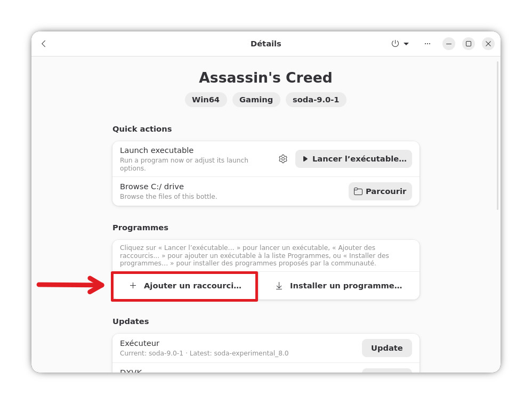Click the vertical scrollbar on the right
This screenshot has width=532, height=404.
(x=498, y=136)
